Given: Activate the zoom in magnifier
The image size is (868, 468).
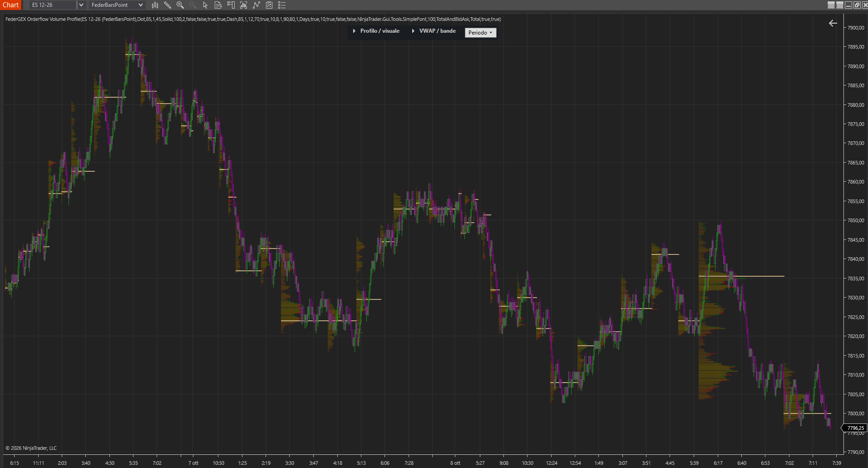Looking at the screenshot, I should coord(180,5).
